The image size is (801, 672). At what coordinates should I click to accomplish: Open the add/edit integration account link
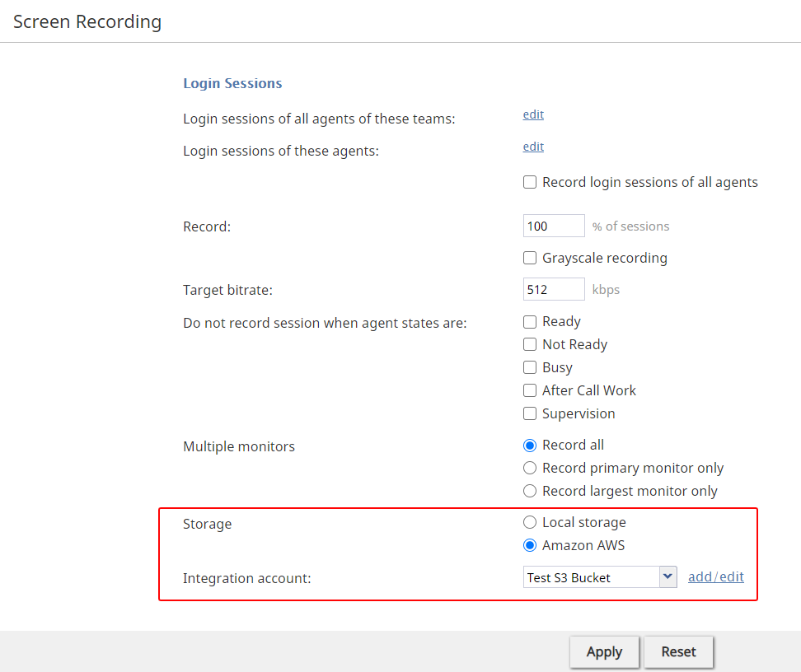click(x=715, y=577)
